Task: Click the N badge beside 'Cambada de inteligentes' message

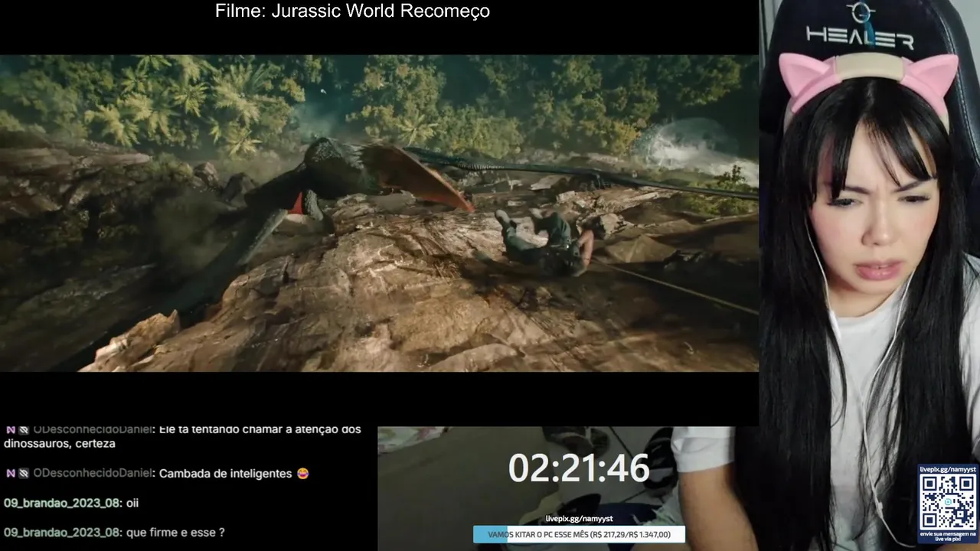Action: pyautogui.click(x=11, y=474)
